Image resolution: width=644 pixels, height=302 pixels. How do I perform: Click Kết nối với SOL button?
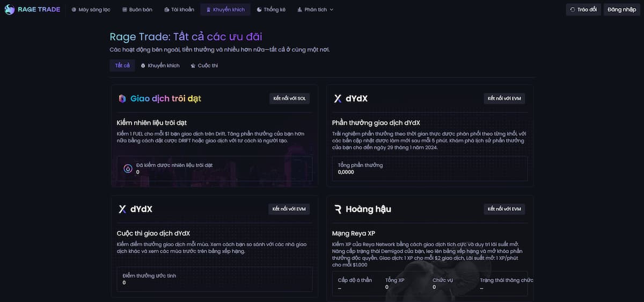point(289,98)
